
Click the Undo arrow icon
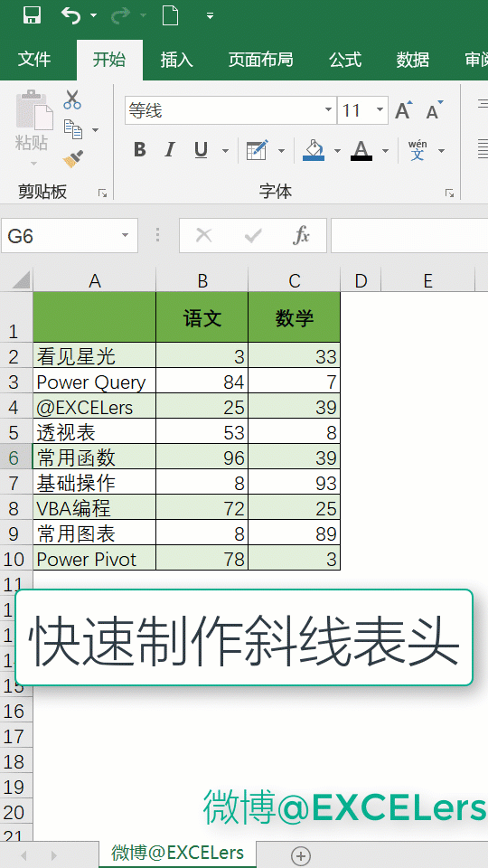71,15
